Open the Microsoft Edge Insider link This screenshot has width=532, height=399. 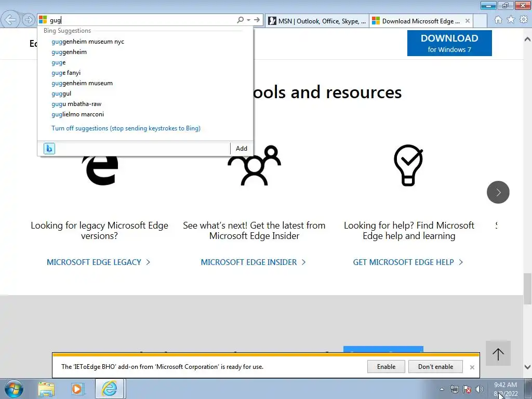[x=253, y=262]
